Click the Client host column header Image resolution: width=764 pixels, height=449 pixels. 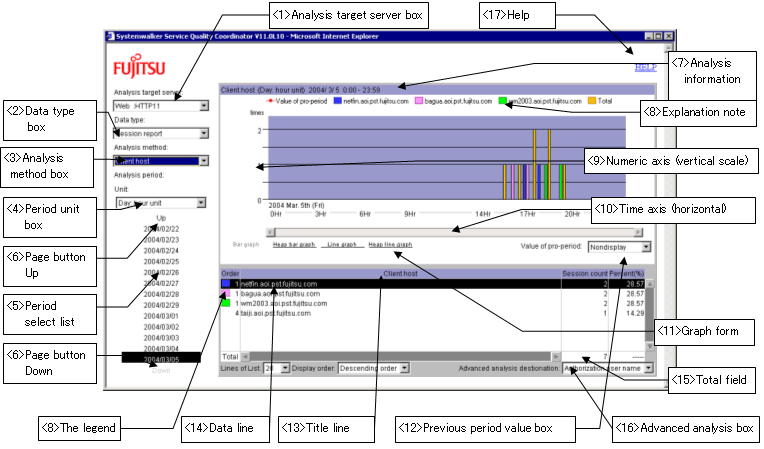(x=400, y=274)
